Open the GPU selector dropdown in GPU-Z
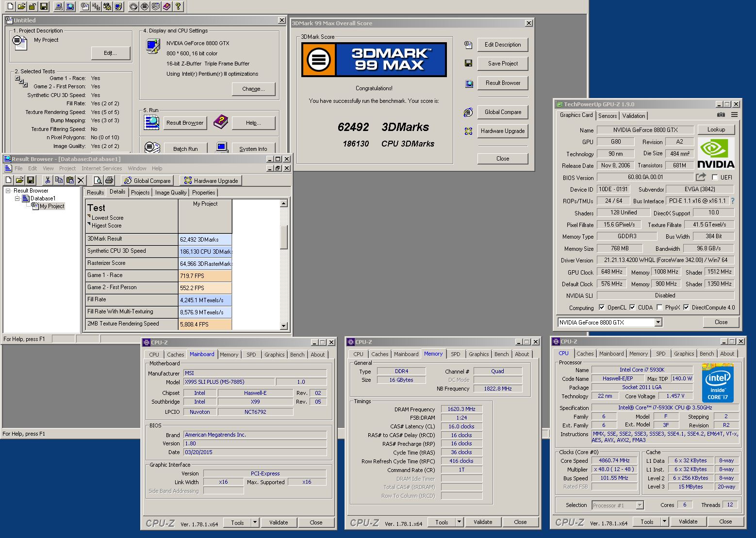Image resolution: width=756 pixels, height=538 pixels. (x=658, y=322)
